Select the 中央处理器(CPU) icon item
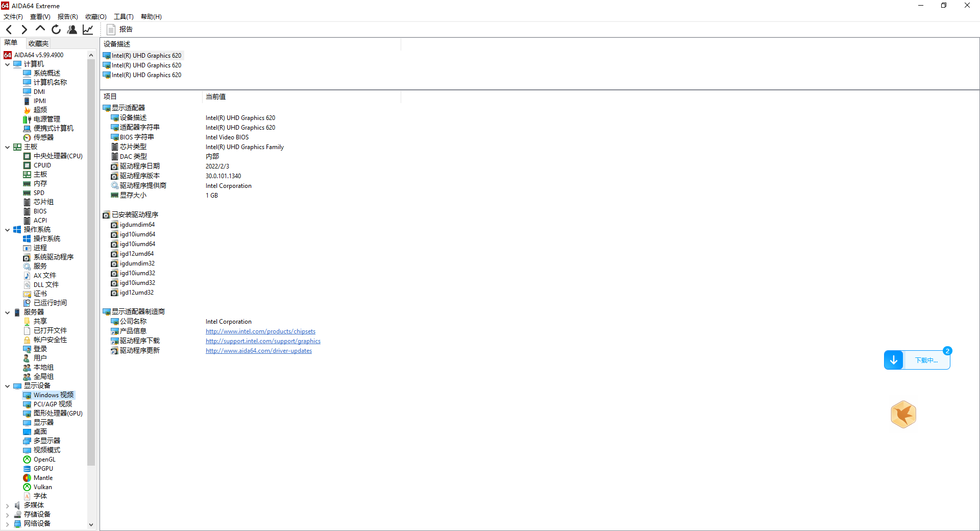Image resolution: width=980 pixels, height=531 pixels. click(x=53, y=156)
